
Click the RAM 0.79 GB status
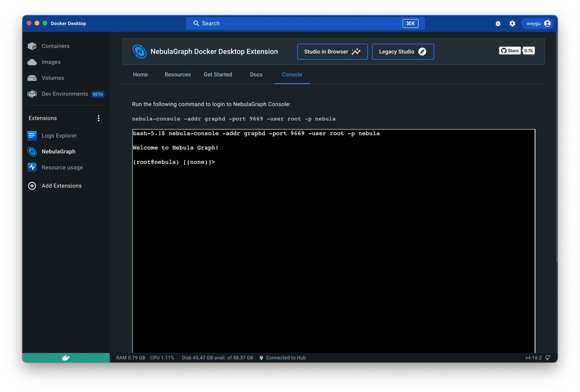pos(130,358)
